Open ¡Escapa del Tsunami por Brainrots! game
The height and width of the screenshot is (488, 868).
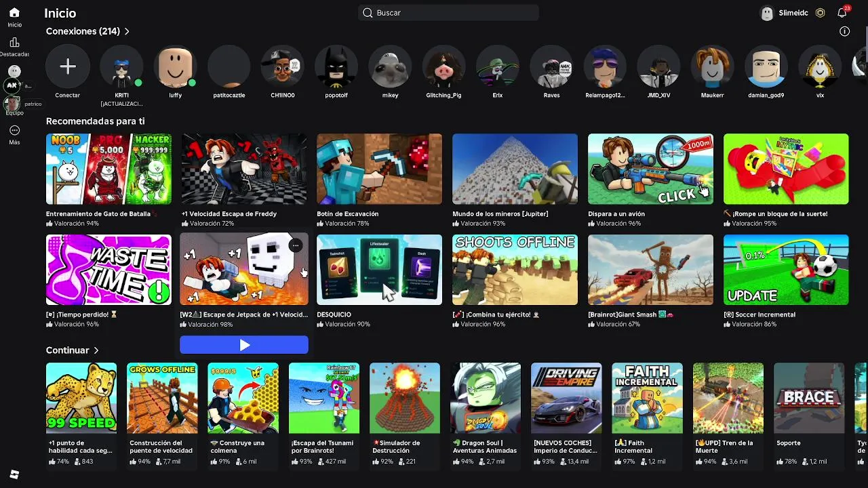(324, 398)
